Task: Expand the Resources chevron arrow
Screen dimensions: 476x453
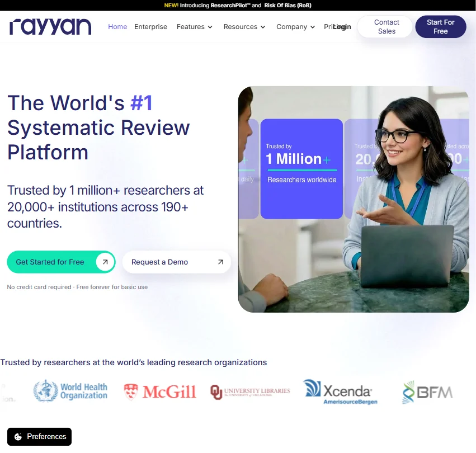Action: (x=263, y=27)
